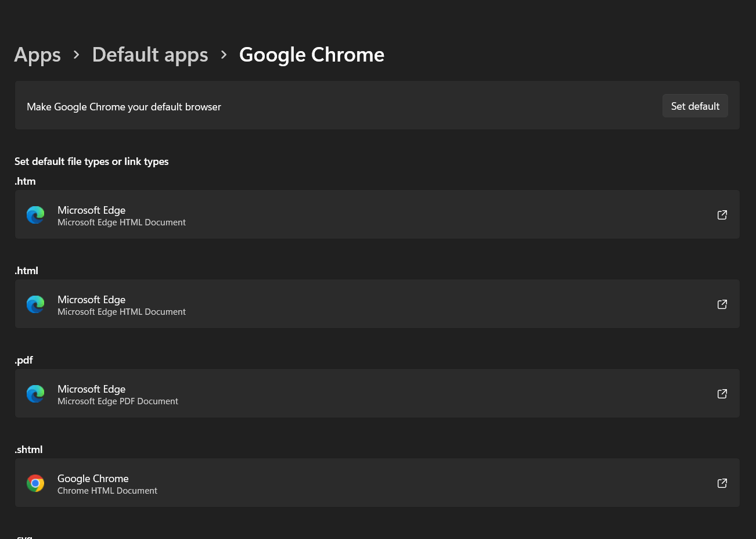Click the chevron after Apps breadcrumb

76,55
